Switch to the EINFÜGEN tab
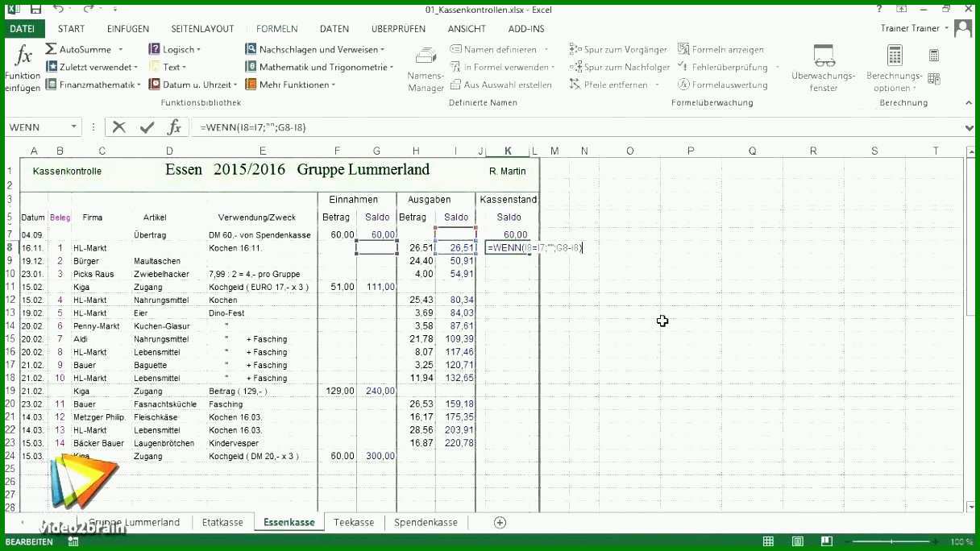Screen dimensions: 980x551 click(x=127, y=29)
